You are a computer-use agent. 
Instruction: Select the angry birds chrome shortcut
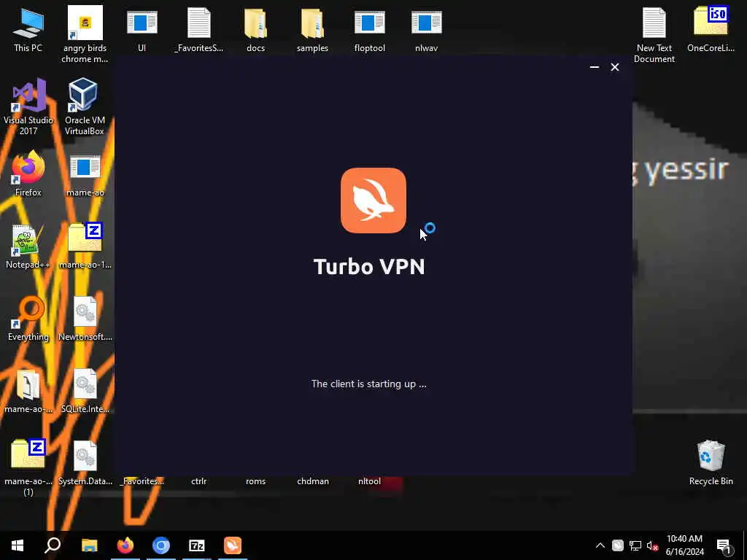pyautogui.click(x=85, y=35)
